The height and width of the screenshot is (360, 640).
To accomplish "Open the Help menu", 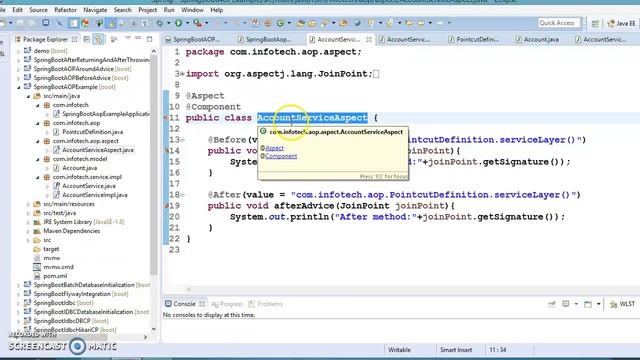I will (216, 10).
